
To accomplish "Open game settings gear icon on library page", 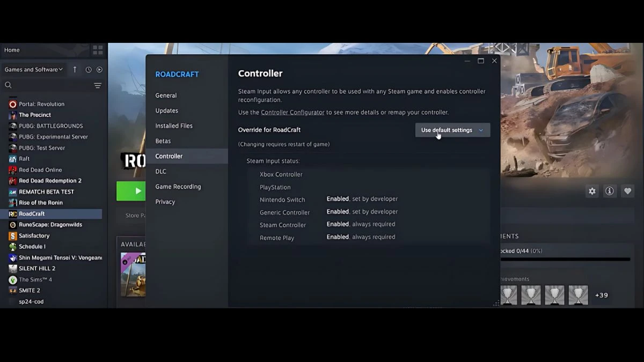I will coord(592,191).
